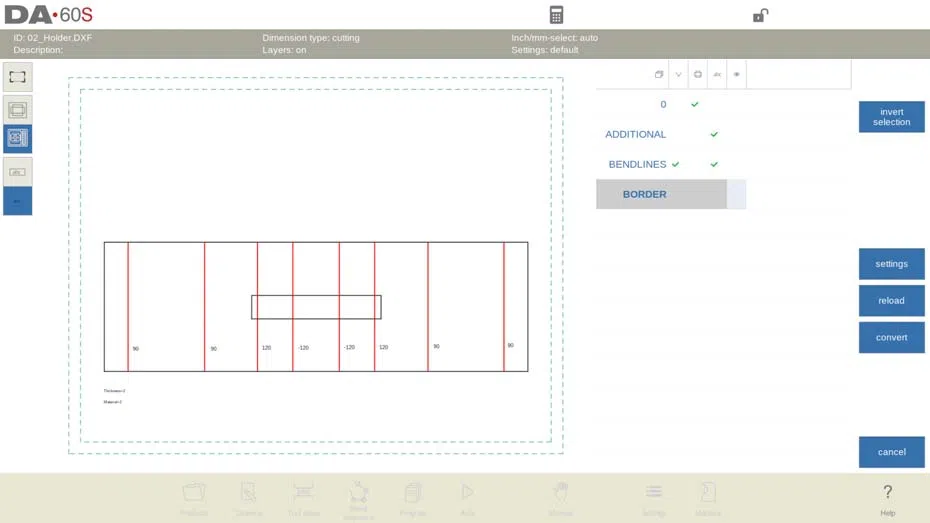930x523 pixels.
Task: Click the bottom blue sidebar icon
Action: tap(17, 201)
